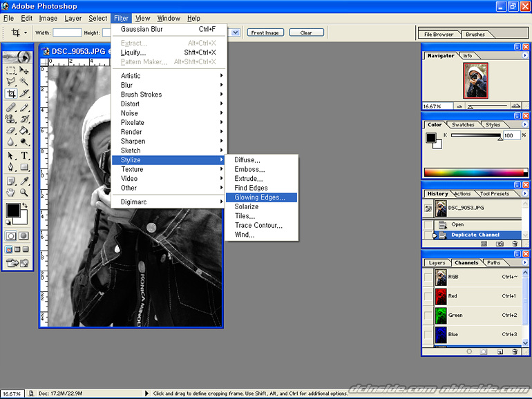Select the Brush tool
The image size is (532, 399).
pos(23,108)
